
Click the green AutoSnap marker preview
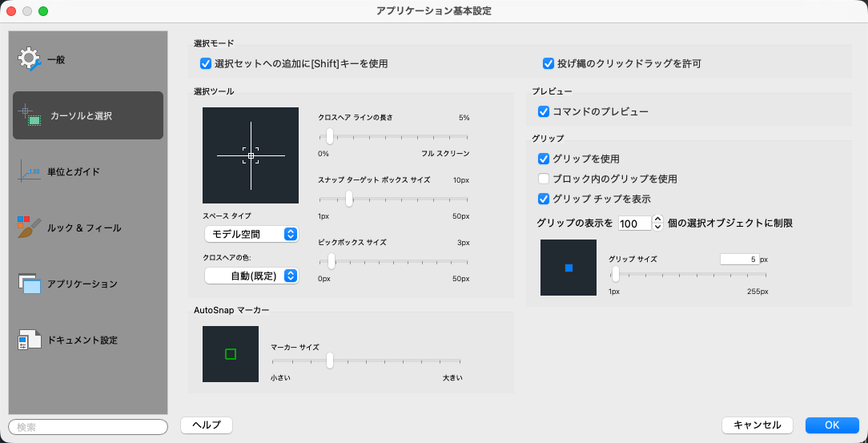click(x=231, y=354)
